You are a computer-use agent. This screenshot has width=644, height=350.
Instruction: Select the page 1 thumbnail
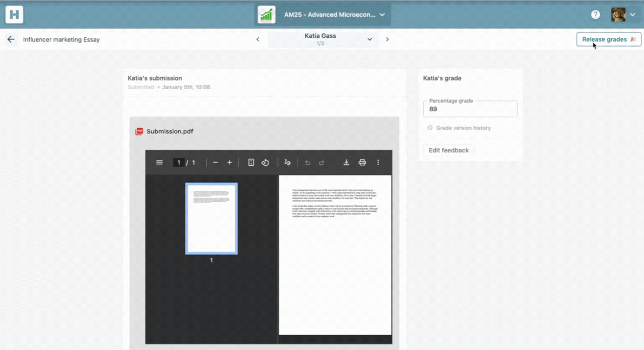212,219
